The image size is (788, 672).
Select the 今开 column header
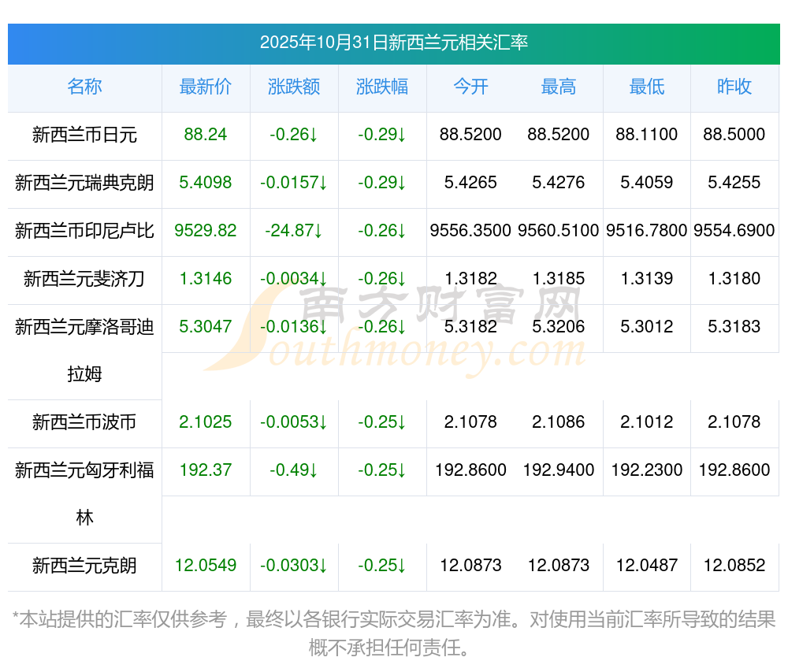(470, 87)
